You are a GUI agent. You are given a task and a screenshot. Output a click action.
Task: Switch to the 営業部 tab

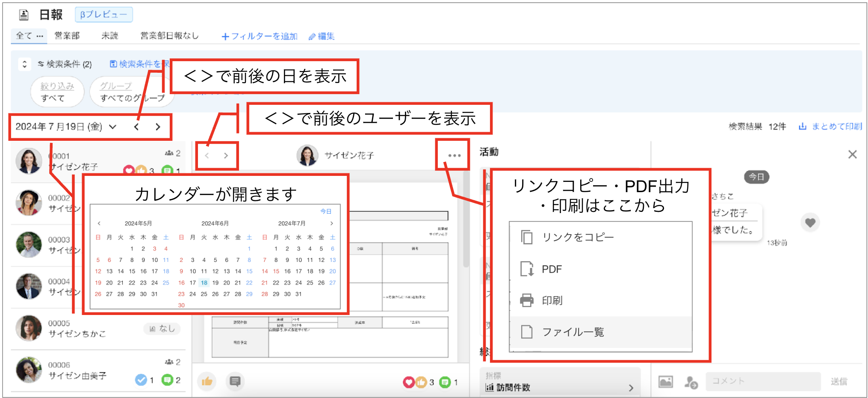point(67,36)
